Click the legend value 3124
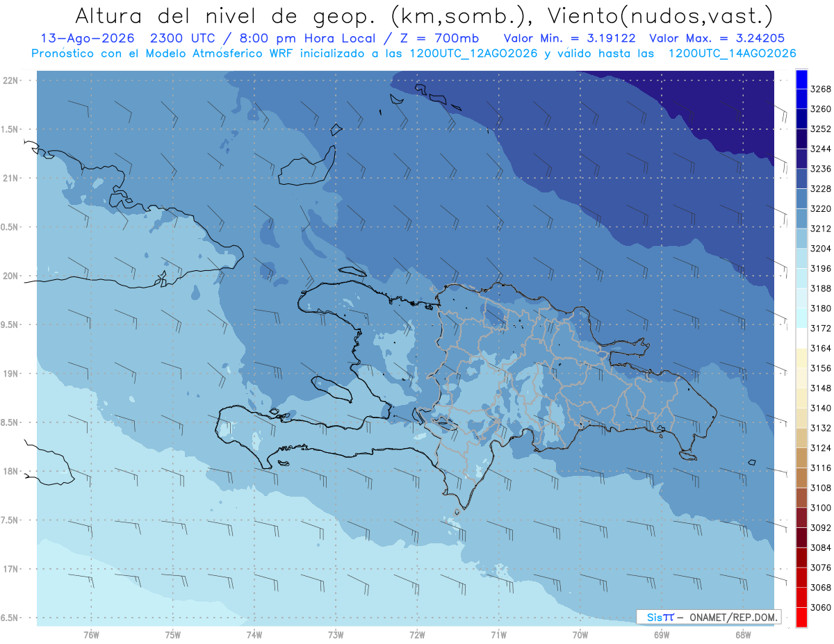 click(x=821, y=448)
